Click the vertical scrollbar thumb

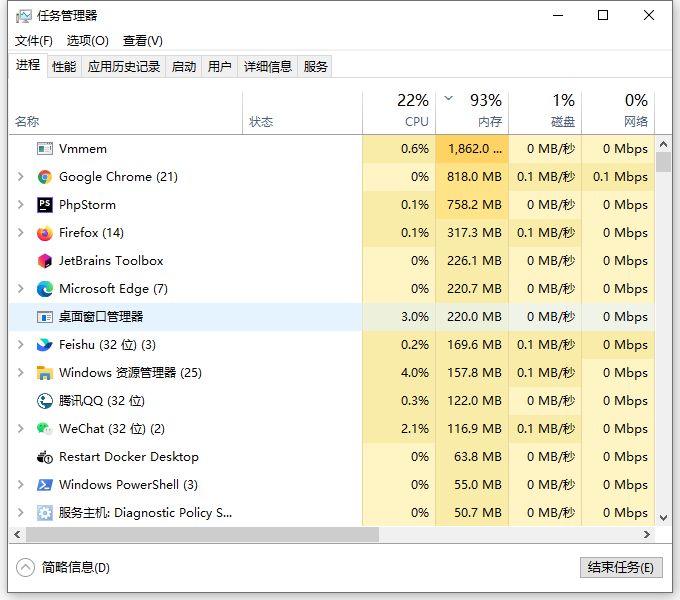tap(663, 162)
